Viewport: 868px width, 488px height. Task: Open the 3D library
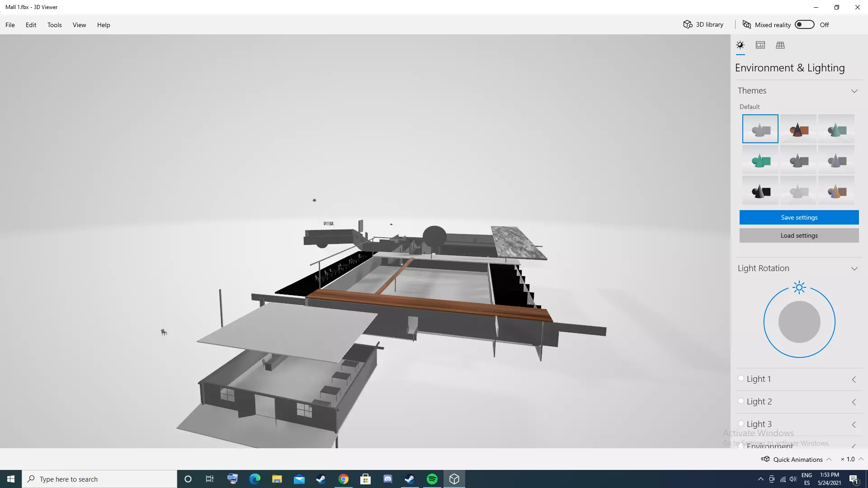pos(703,25)
